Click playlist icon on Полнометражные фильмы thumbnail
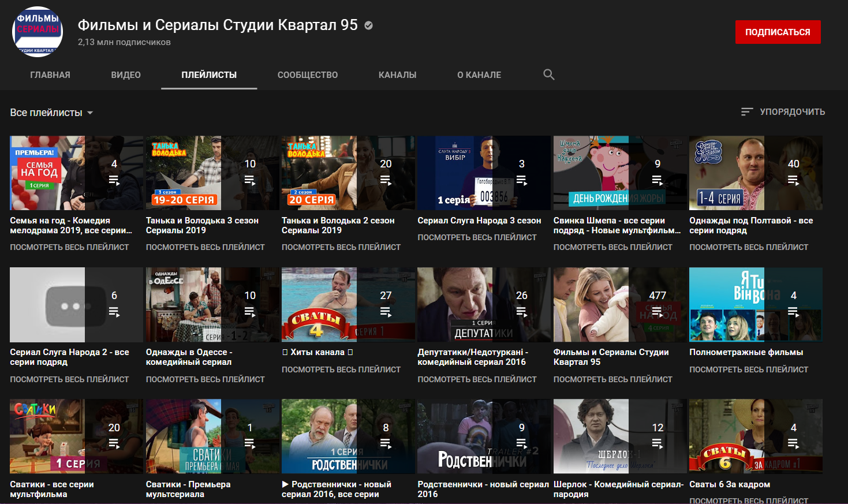The image size is (848, 504). [794, 312]
